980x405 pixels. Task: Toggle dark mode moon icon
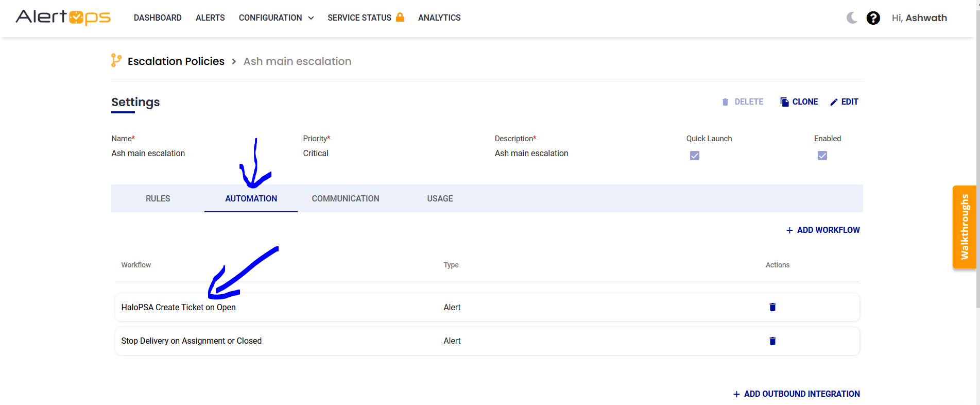pyautogui.click(x=852, y=18)
